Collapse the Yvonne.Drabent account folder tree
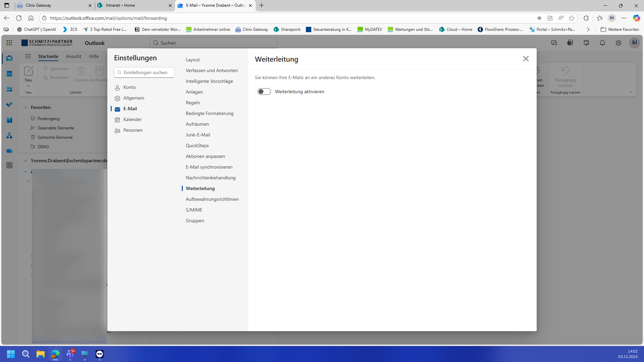This screenshot has height=362, width=644. tap(25, 161)
